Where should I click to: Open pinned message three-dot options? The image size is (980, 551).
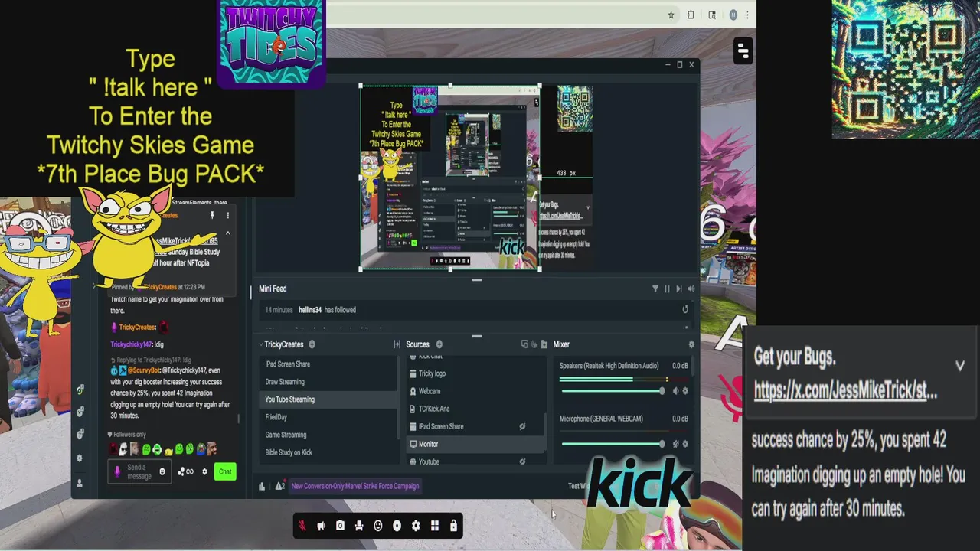[x=227, y=217]
